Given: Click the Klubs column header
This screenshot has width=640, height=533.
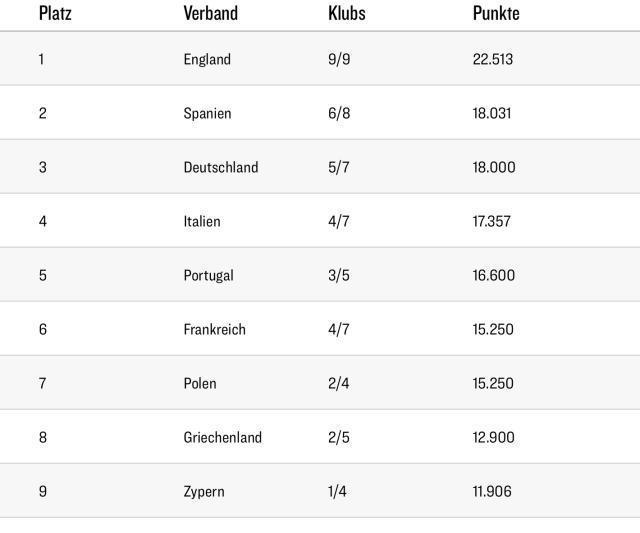Looking at the screenshot, I should (x=346, y=13).
